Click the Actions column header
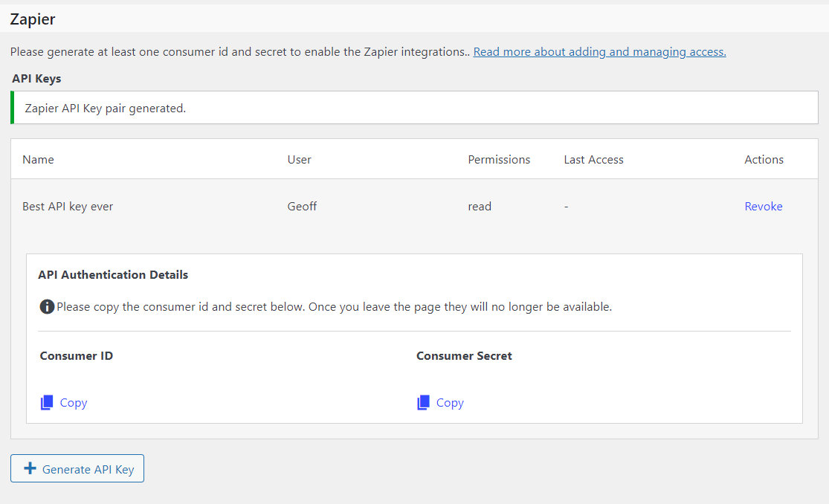The height and width of the screenshot is (504, 829). (x=764, y=159)
